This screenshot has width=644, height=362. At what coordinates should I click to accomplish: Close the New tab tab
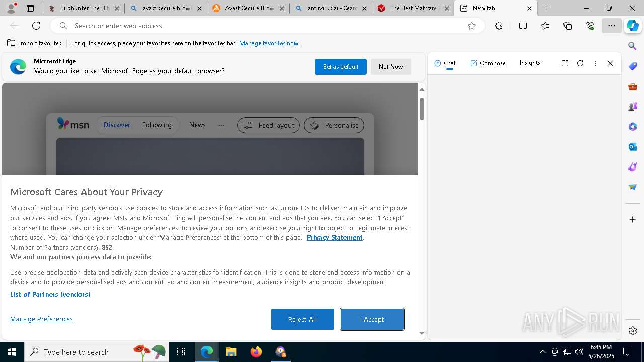[x=529, y=8]
